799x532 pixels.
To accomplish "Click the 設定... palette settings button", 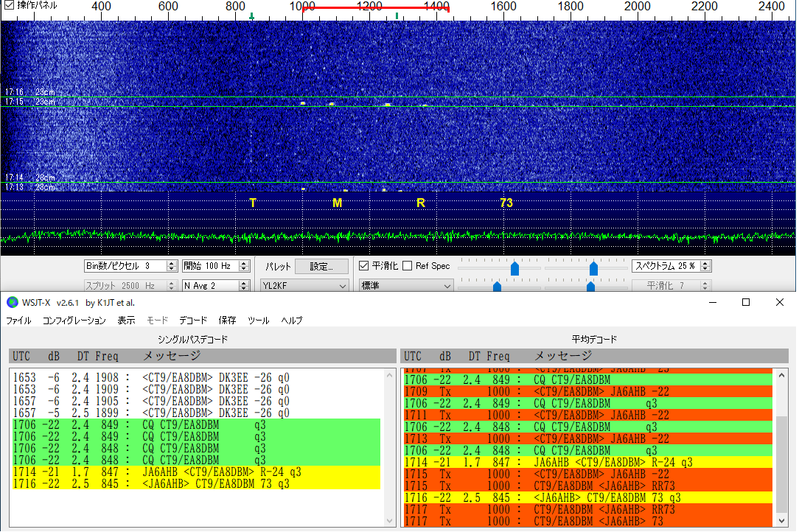I will [x=321, y=266].
